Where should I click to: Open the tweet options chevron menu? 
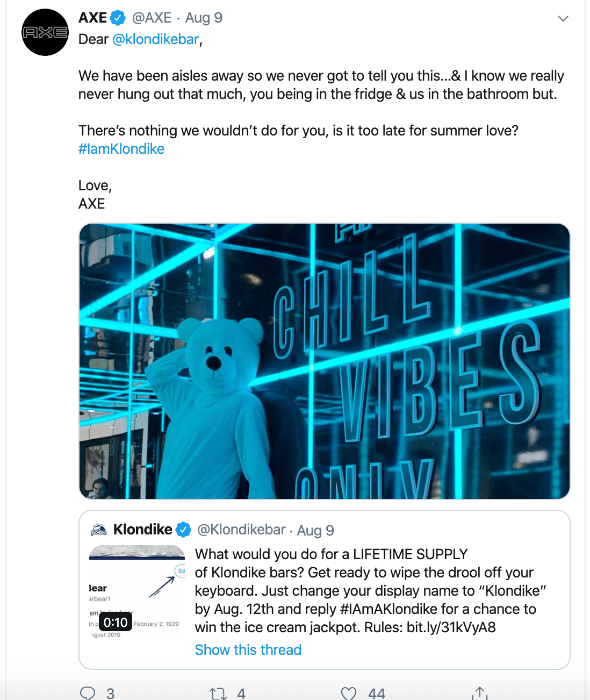click(563, 18)
